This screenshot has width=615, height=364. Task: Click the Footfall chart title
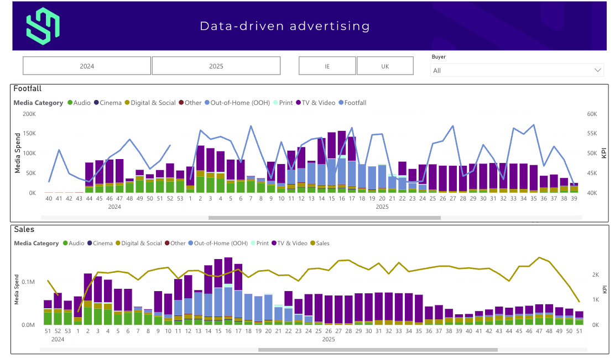pyautogui.click(x=28, y=88)
